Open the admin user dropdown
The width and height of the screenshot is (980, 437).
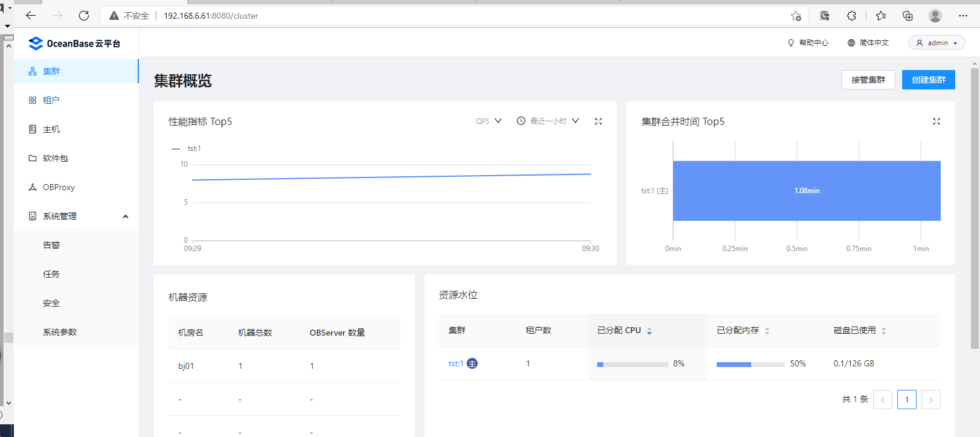(x=937, y=43)
